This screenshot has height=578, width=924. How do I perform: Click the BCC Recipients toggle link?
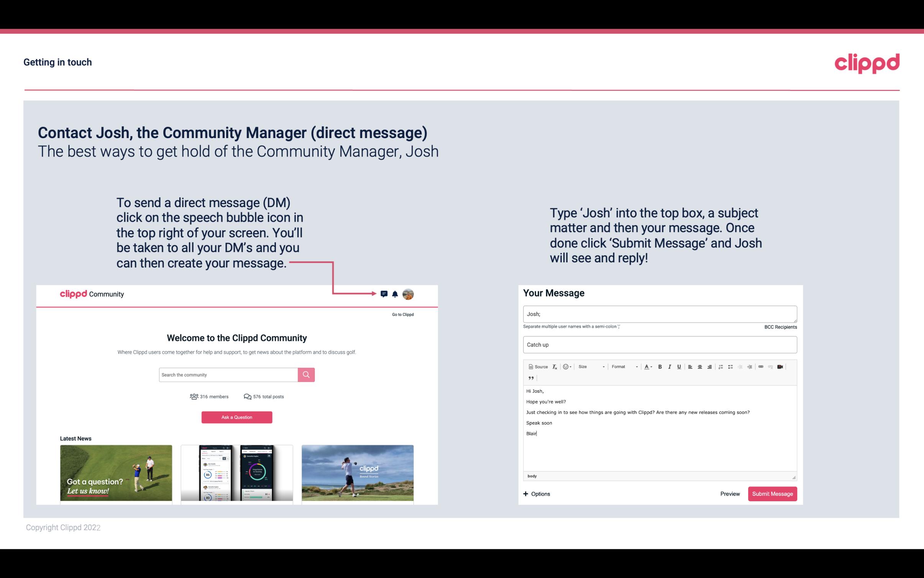780,327
